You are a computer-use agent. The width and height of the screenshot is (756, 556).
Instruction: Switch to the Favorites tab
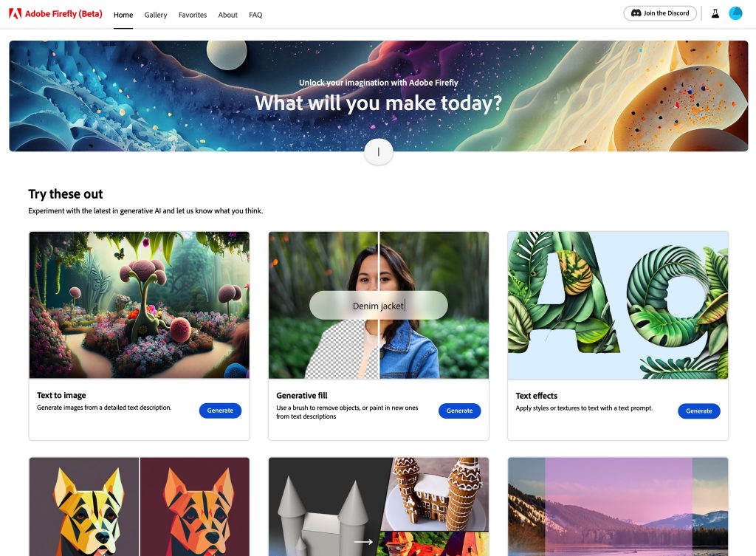(x=193, y=15)
